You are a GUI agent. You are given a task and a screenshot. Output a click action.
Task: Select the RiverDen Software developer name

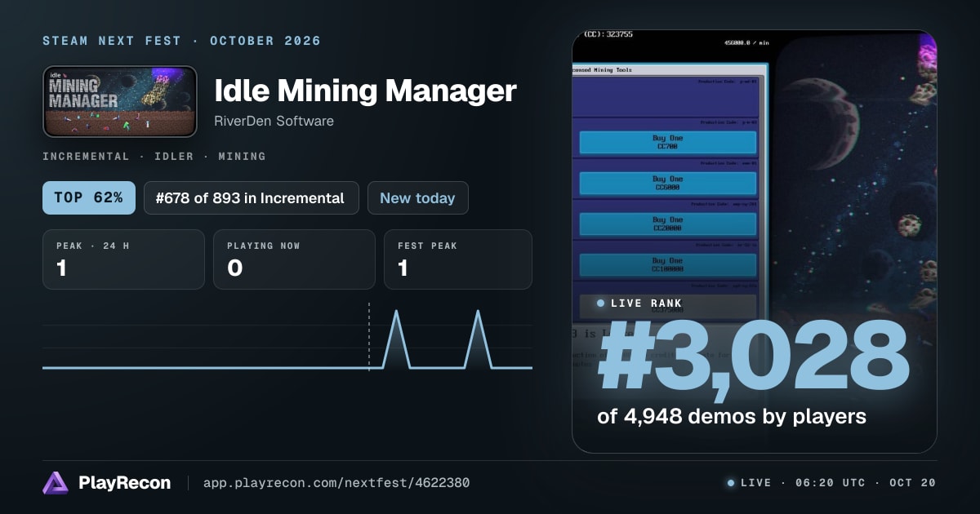click(274, 121)
